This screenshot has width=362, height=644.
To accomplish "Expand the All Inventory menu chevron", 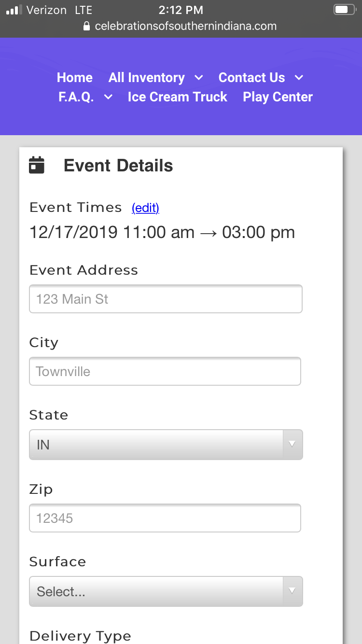I will (x=198, y=78).
